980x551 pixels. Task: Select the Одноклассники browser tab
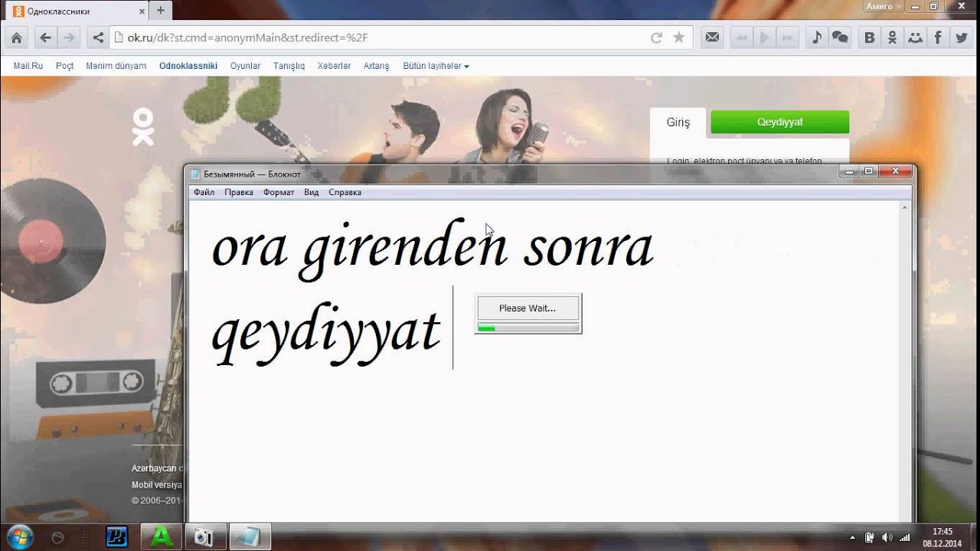click(x=77, y=11)
